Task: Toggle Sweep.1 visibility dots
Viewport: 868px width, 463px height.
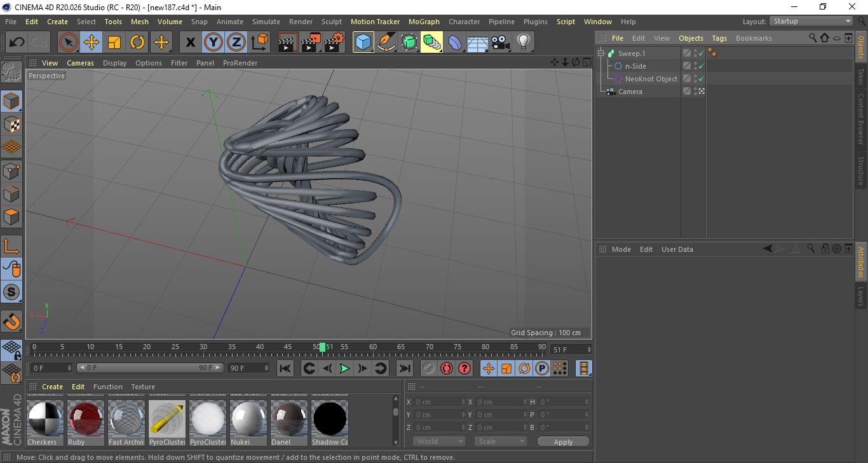Action: 695,53
